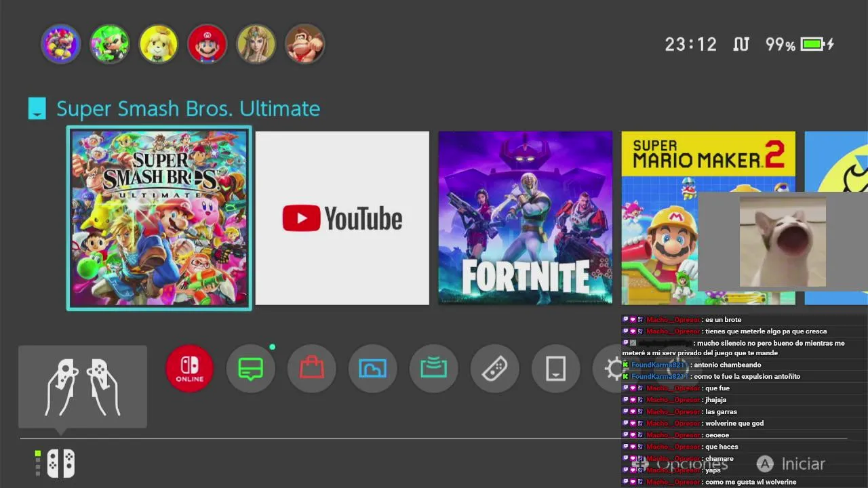This screenshot has width=868, height=488.
Task: Open the Isabelle user profile avatar
Action: click(159, 44)
